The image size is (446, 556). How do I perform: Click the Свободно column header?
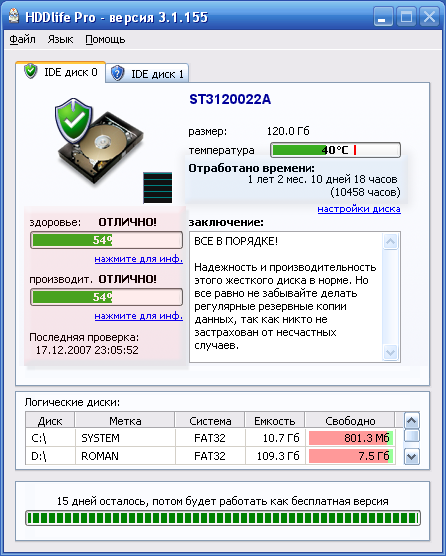tap(350, 421)
